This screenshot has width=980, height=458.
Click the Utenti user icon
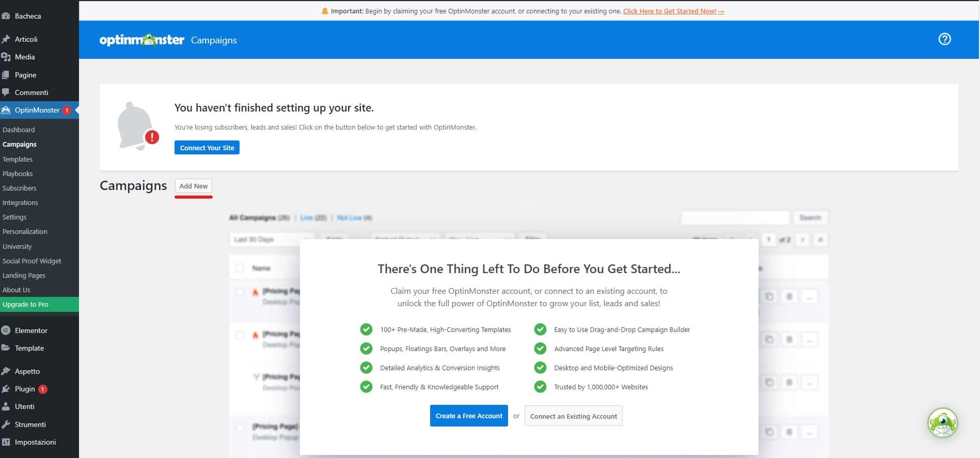click(x=6, y=406)
